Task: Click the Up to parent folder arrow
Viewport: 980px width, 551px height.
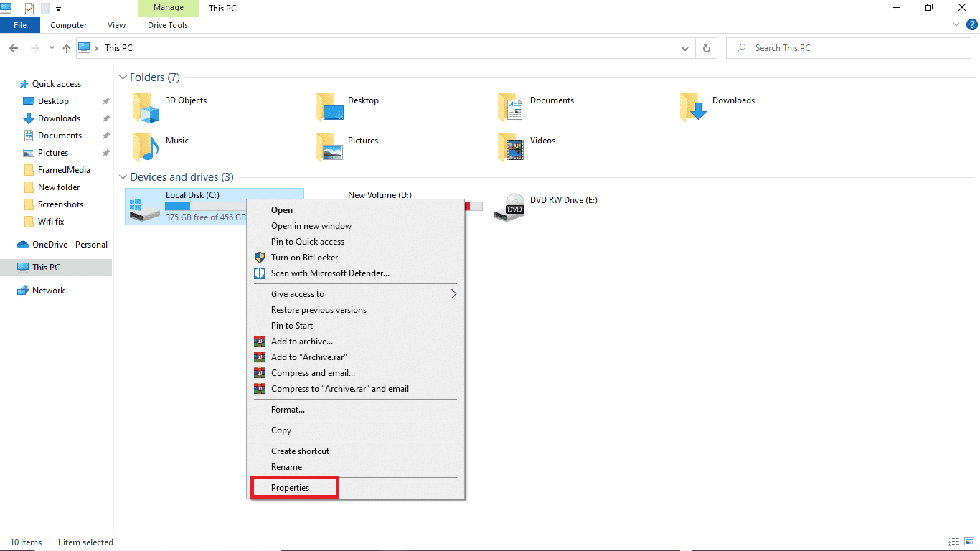Action: (67, 48)
